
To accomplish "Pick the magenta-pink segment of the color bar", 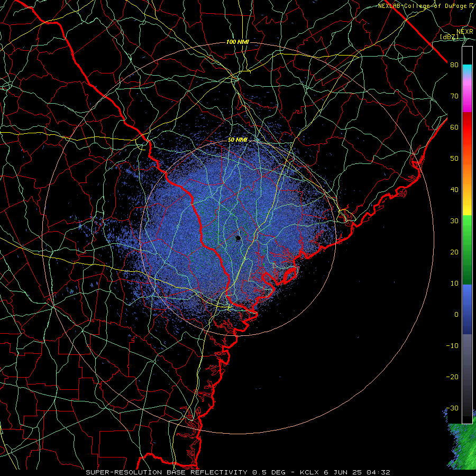I will click(x=467, y=95).
